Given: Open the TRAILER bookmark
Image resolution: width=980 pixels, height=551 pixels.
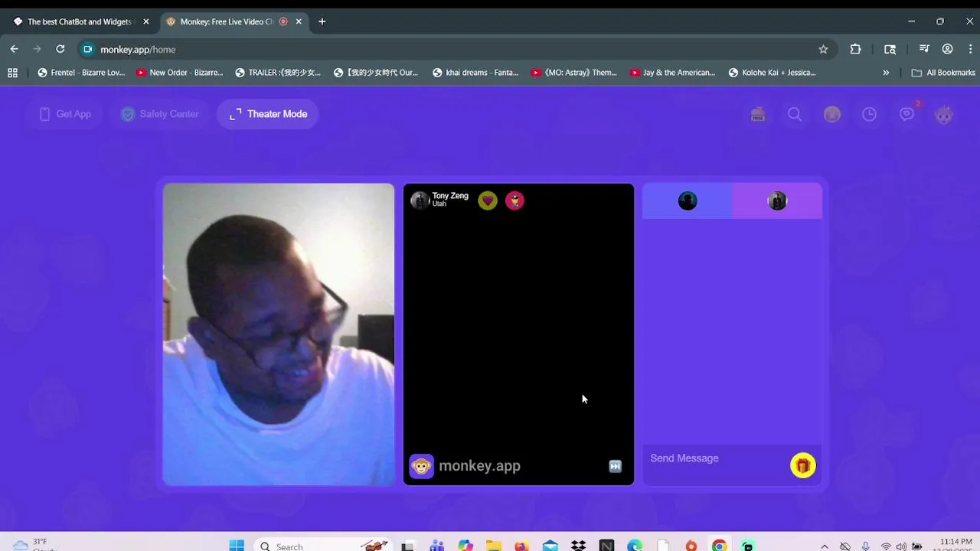Looking at the screenshot, I should [278, 73].
